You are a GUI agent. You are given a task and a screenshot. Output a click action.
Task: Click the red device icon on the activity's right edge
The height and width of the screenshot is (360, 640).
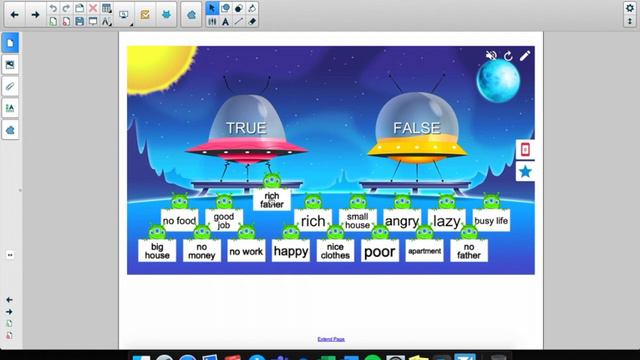[525, 150]
